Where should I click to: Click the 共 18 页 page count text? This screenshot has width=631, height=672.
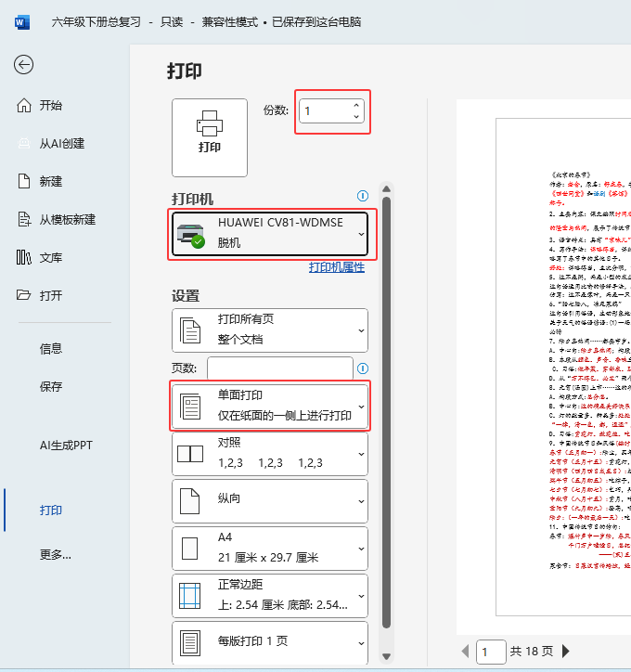point(532,652)
